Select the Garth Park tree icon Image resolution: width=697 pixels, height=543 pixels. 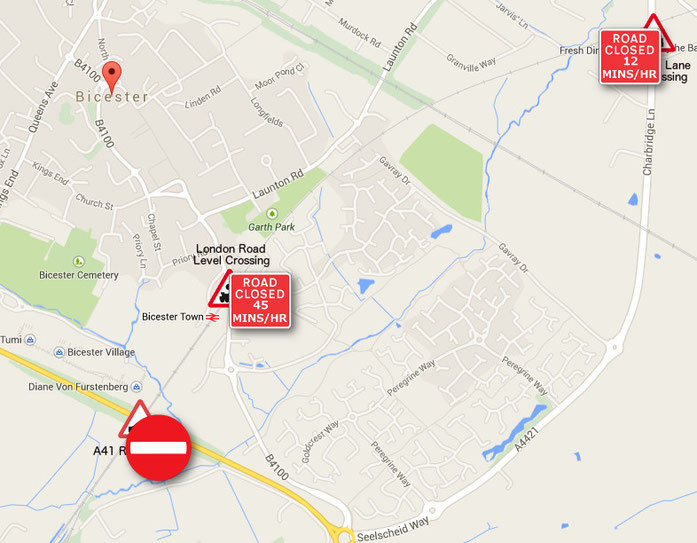(272, 214)
